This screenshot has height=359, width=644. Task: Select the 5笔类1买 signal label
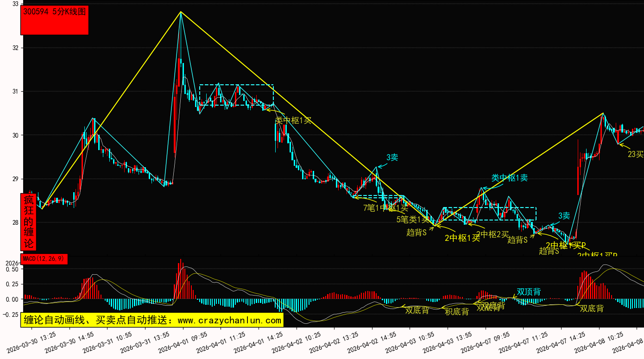tap(412, 220)
